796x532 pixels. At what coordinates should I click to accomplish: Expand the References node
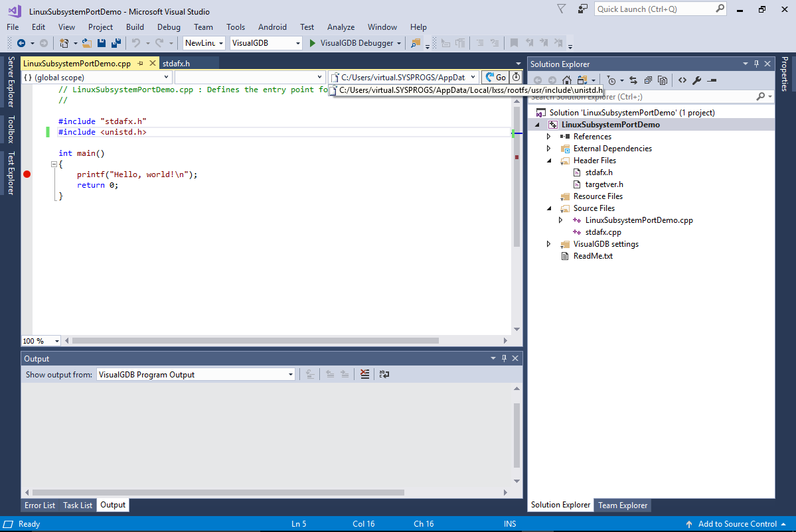pyautogui.click(x=549, y=137)
